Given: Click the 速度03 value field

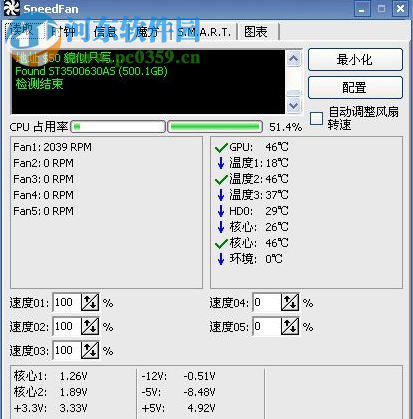Looking at the screenshot, I should pos(67,350).
